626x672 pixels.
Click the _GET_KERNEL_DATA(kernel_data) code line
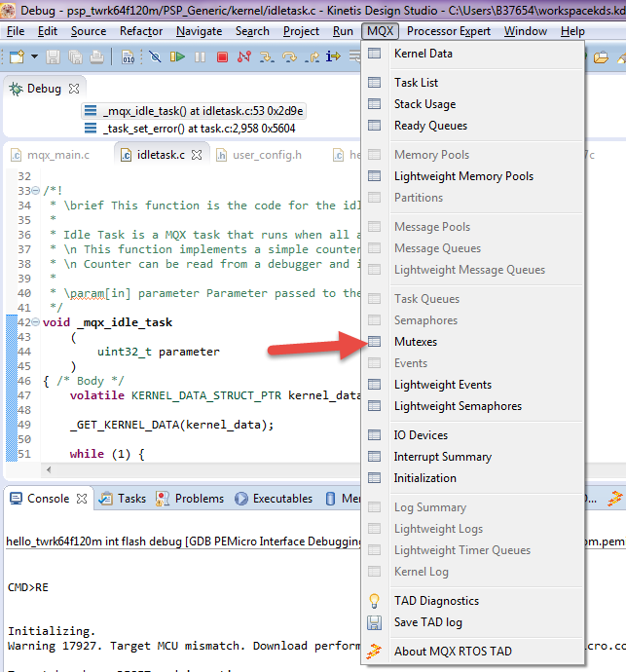(171, 425)
